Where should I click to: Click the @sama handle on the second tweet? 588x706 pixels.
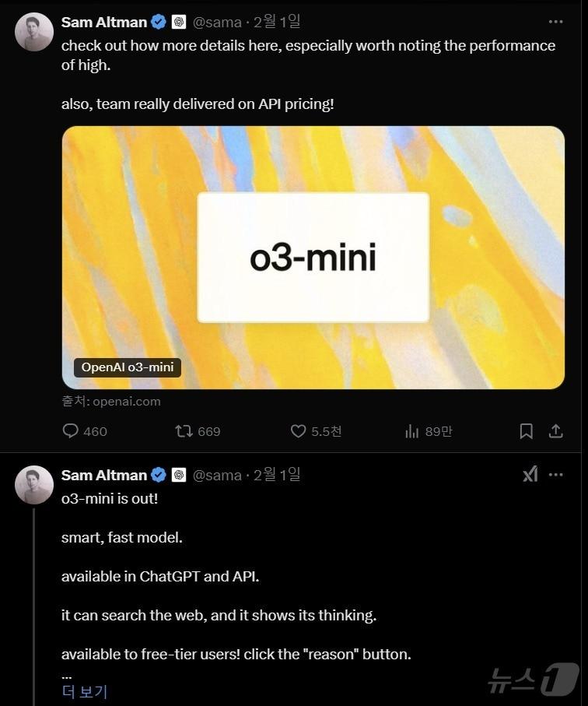coord(217,475)
